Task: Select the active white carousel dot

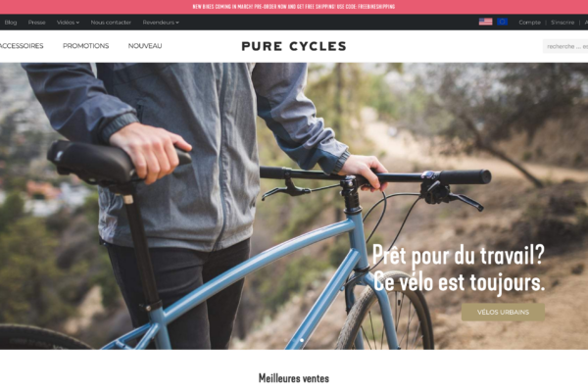Action: 302,340
